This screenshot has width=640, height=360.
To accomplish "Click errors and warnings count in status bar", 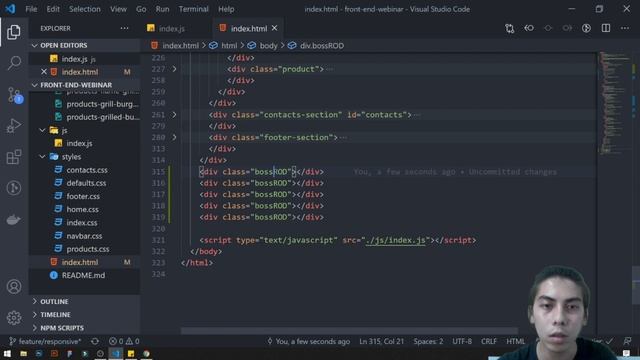I will coord(124,341).
